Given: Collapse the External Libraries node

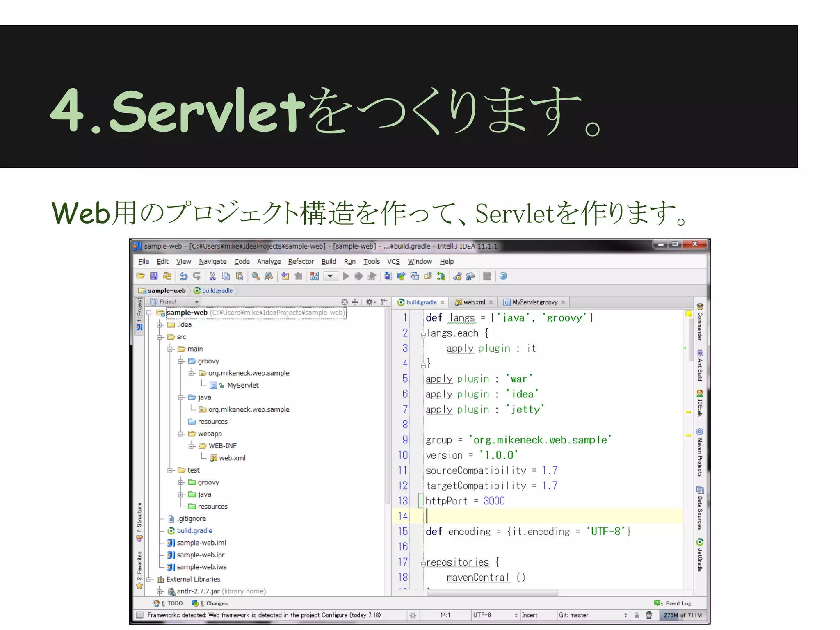Looking at the screenshot, I should coord(150,580).
